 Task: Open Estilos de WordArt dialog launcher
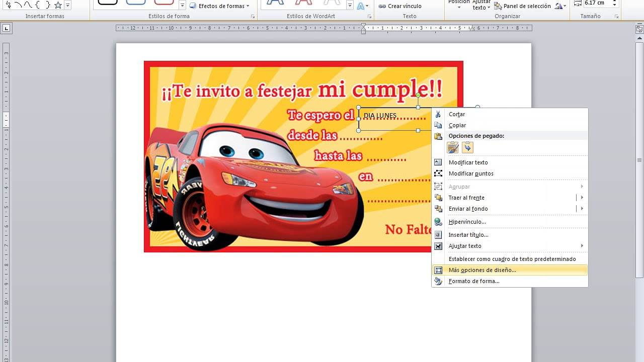click(369, 17)
